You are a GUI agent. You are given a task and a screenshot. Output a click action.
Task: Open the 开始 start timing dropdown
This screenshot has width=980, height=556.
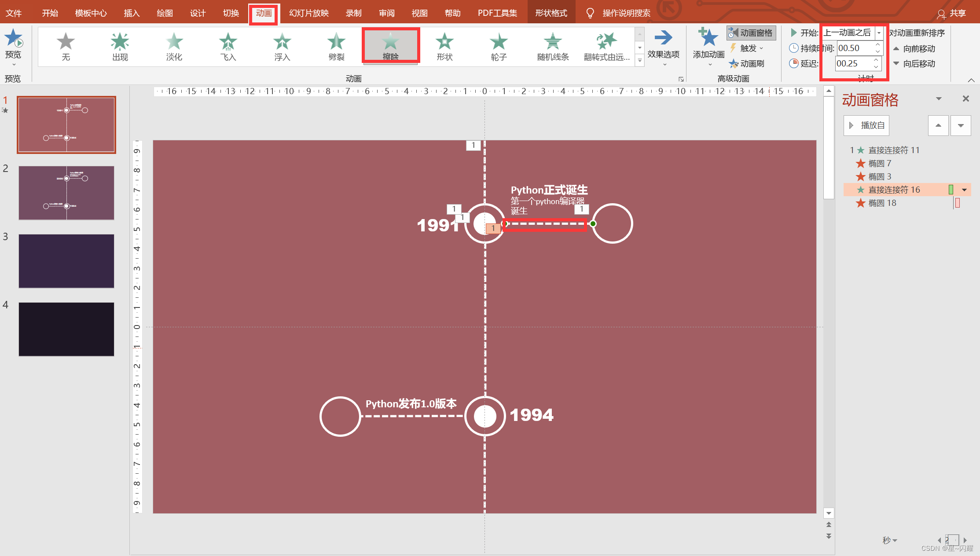point(879,33)
